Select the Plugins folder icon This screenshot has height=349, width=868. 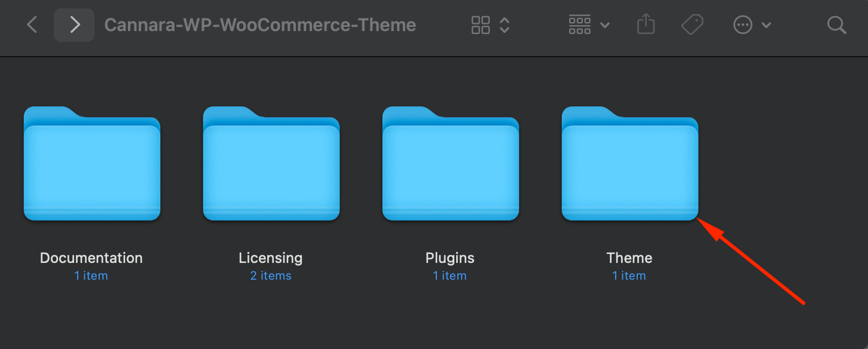(x=451, y=164)
